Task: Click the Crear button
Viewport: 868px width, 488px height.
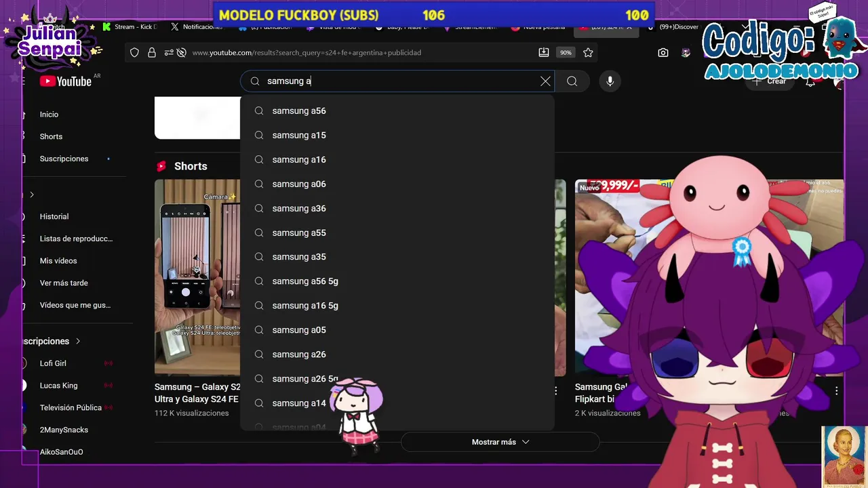Action: [770, 81]
